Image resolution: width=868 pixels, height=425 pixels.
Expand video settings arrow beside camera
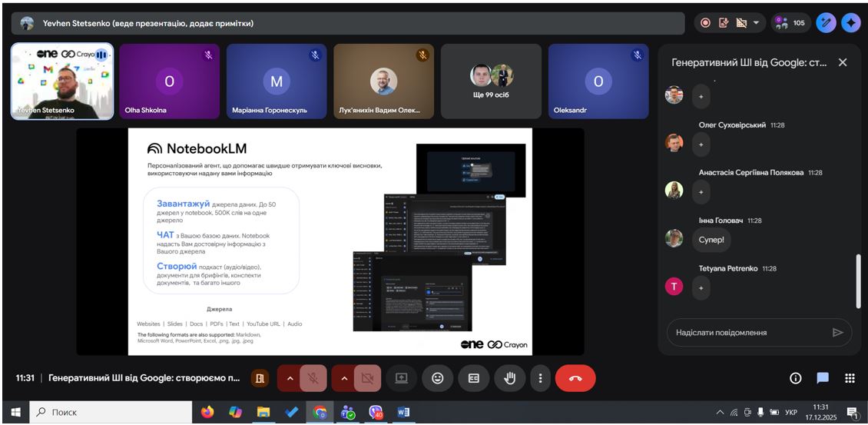pyautogui.click(x=343, y=378)
